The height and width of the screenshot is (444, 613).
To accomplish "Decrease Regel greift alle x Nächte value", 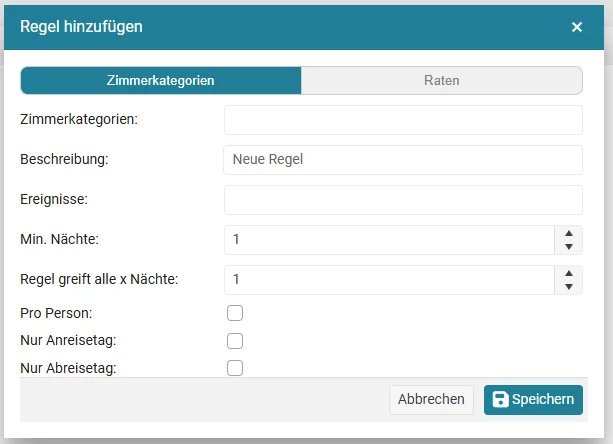I will click(569, 286).
